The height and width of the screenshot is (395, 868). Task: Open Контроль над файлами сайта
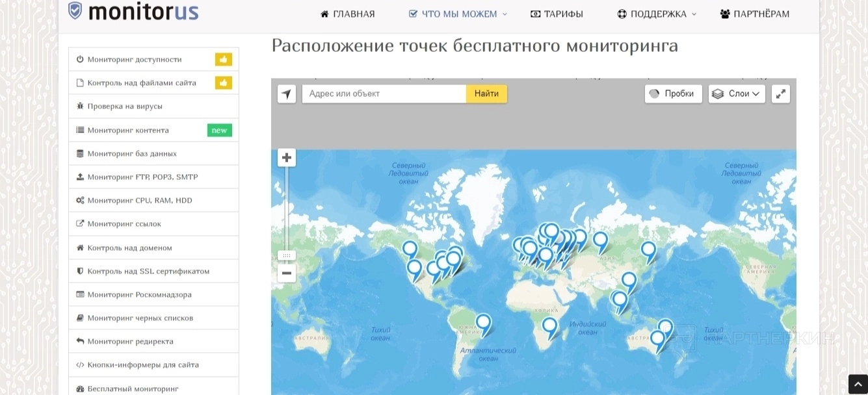point(153,83)
